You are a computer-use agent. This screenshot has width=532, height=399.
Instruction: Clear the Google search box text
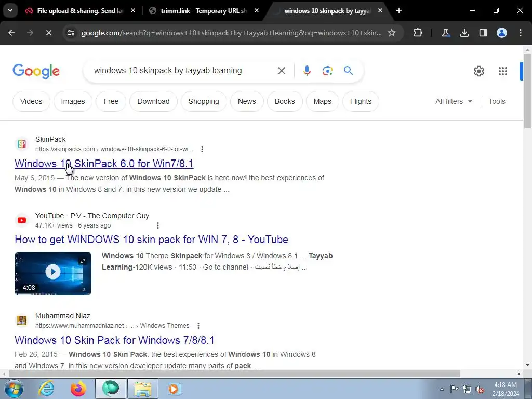click(x=281, y=71)
